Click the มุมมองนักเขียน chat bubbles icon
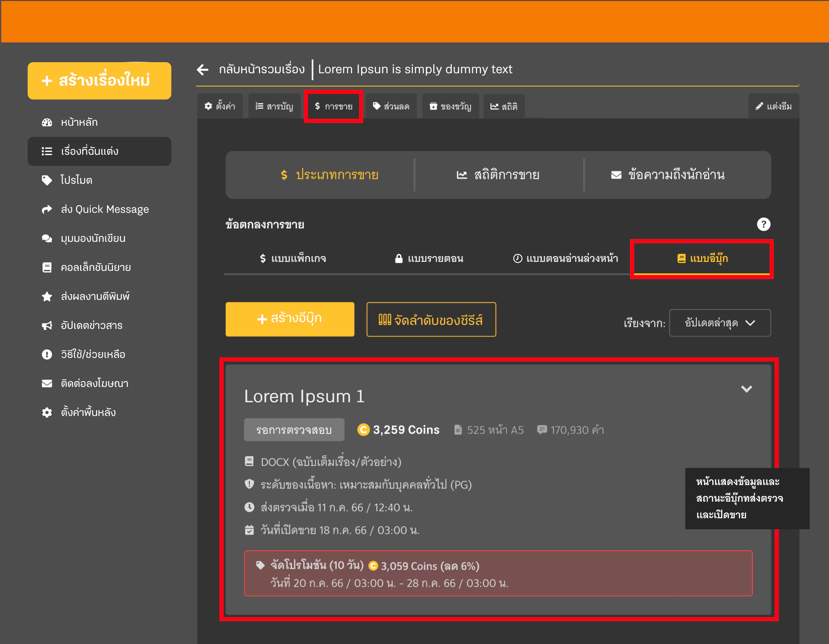The image size is (829, 644). point(47,238)
